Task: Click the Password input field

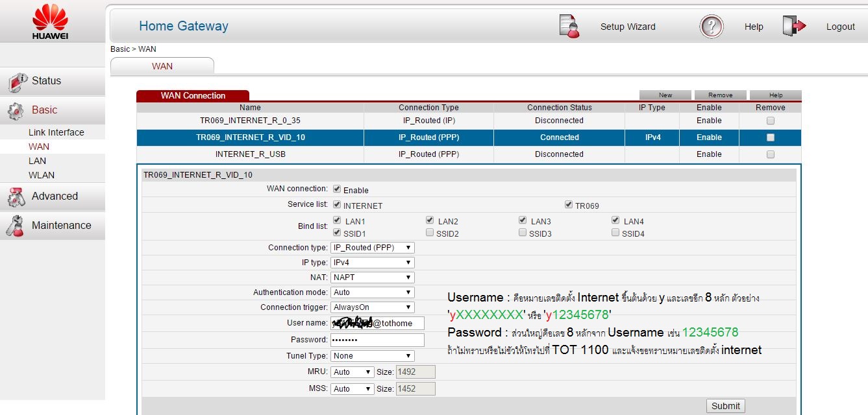Action: (377, 340)
